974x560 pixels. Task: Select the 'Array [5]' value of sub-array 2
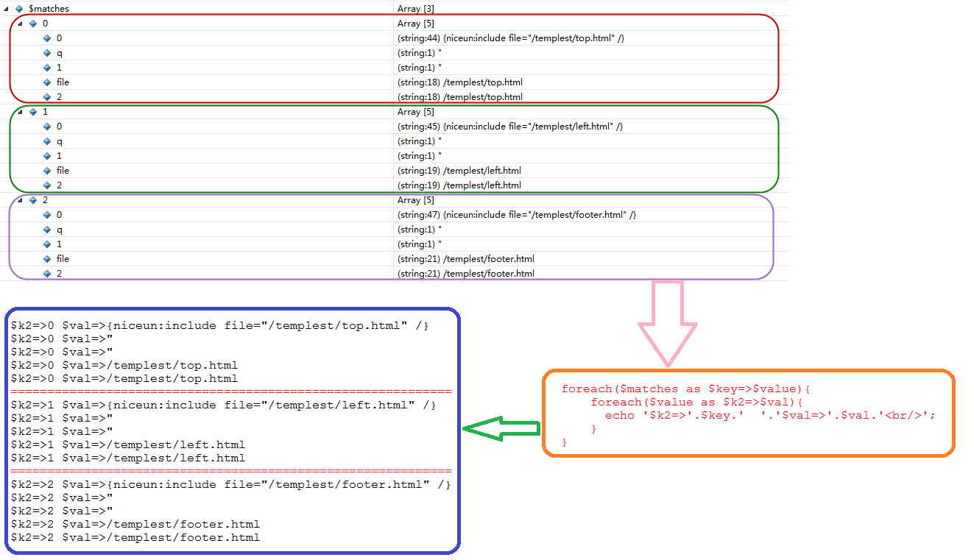416,200
